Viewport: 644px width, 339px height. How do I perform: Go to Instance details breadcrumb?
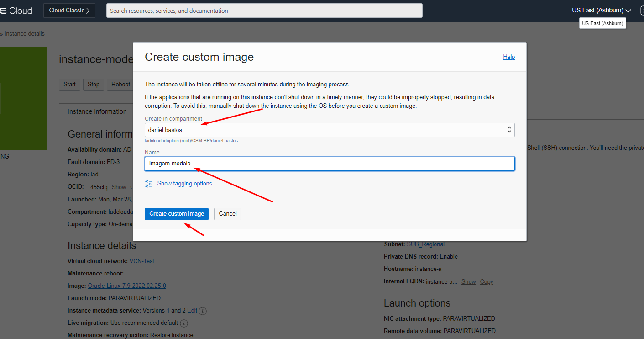point(25,34)
